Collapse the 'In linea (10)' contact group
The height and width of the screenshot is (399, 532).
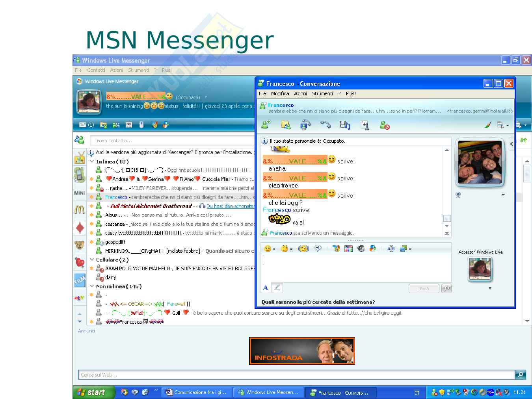click(92, 161)
